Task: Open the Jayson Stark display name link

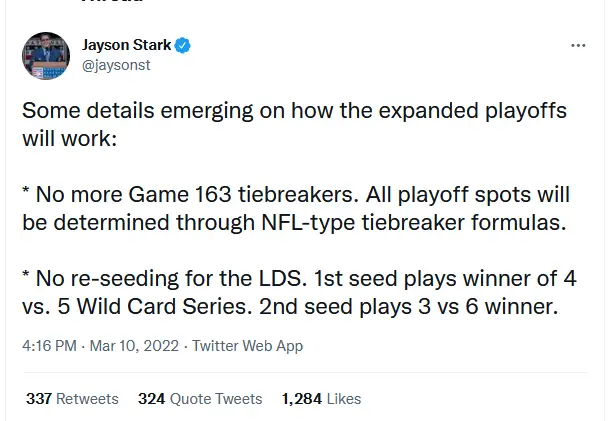Action: (125, 44)
